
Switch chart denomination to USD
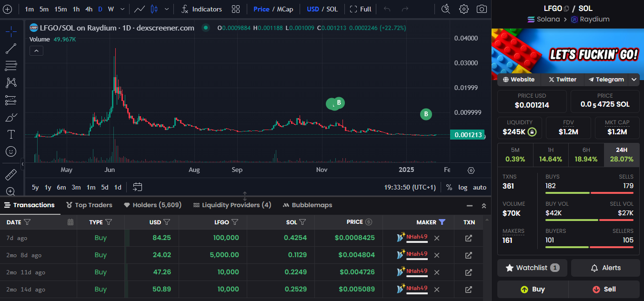[313, 9]
